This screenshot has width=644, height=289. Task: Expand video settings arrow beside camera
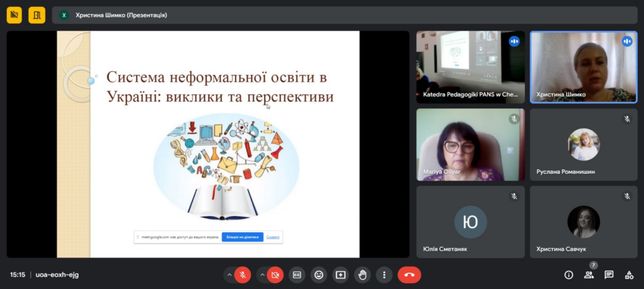pos(261,275)
